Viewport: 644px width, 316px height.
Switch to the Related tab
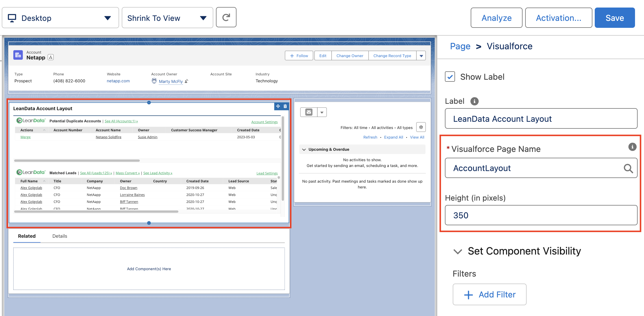(x=27, y=236)
